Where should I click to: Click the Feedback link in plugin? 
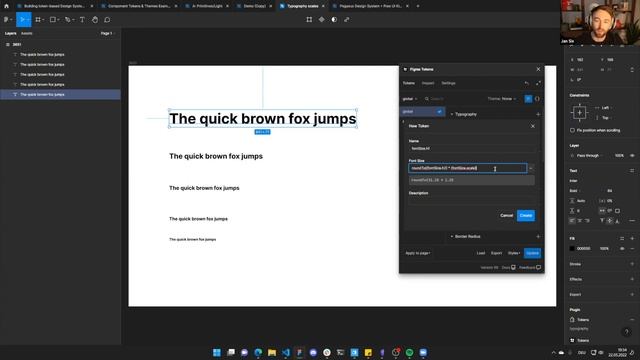(x=530, y=268)
